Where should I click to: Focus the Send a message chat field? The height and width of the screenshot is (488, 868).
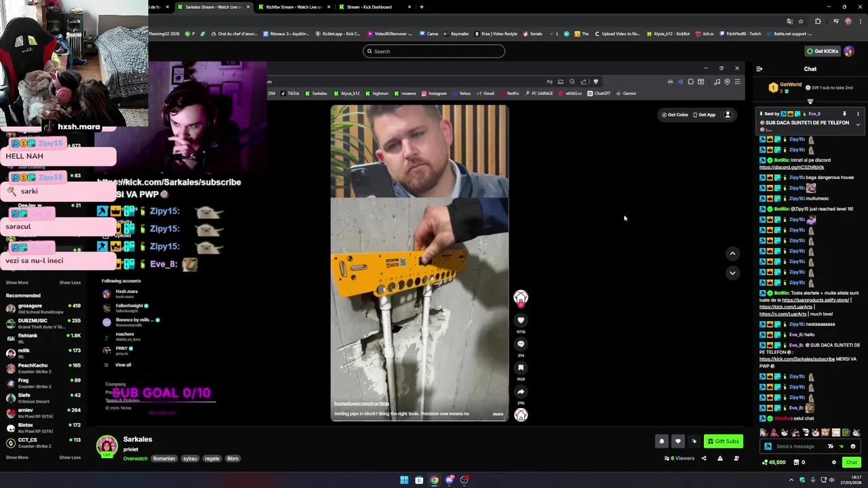point(799,446)
